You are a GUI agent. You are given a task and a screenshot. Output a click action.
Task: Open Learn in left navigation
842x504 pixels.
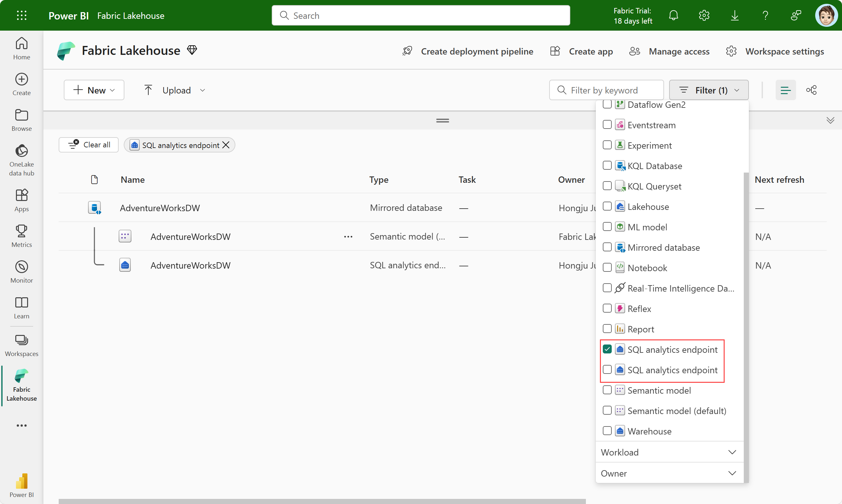21,308
